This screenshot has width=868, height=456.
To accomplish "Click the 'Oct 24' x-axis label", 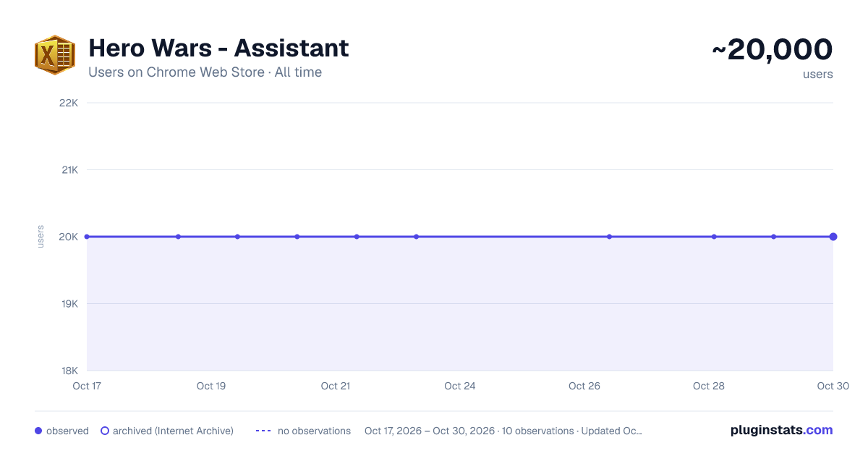I will point(460,386).
